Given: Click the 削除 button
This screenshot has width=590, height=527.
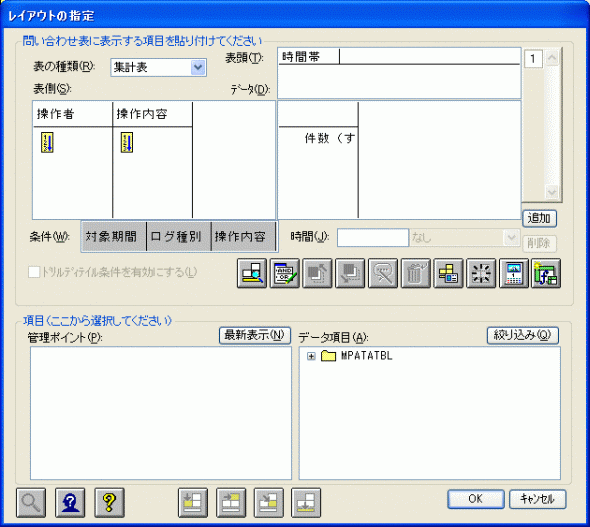Looking at the screenshot, I should click(539, 243).
